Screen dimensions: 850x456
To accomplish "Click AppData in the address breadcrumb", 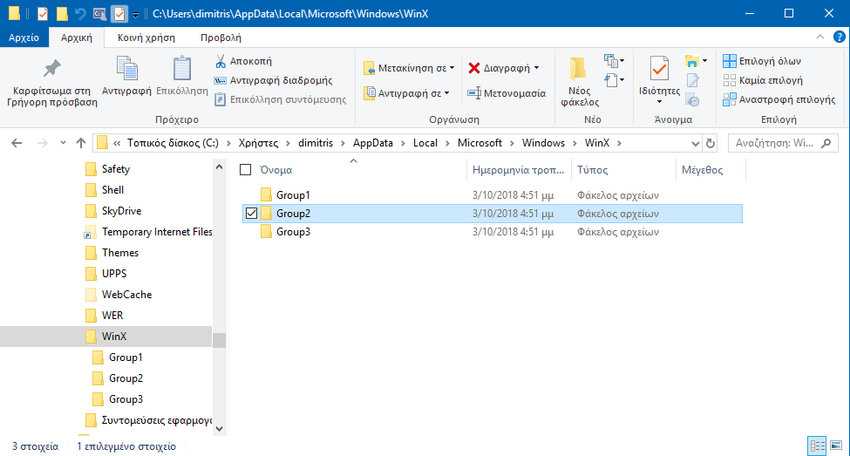I will [373, 143].
